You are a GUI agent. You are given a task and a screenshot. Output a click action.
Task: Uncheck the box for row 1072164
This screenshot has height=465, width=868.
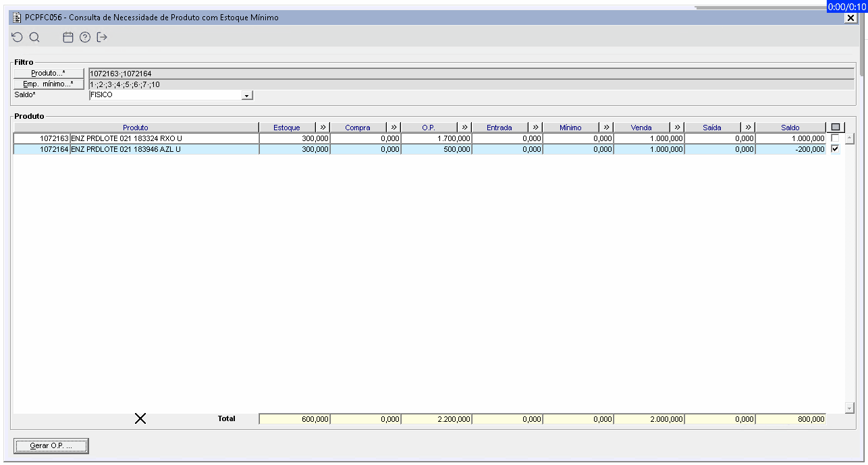(836, 149)
